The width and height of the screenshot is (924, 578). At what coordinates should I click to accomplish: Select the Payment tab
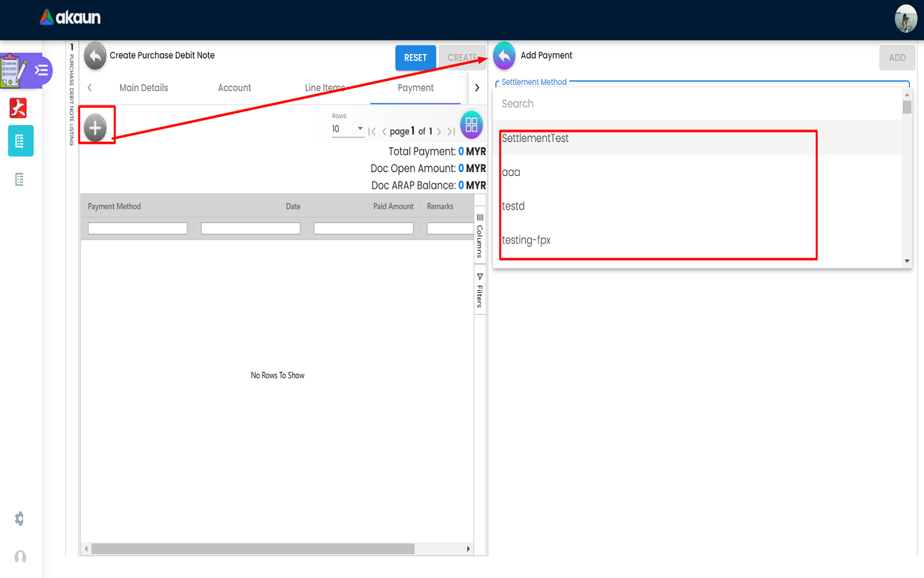coord(416,88)
